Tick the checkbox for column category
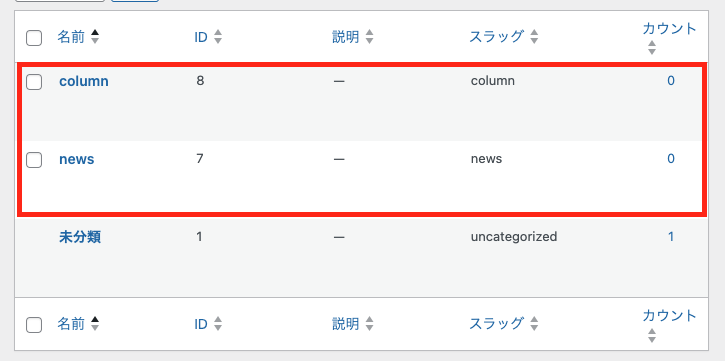This screenshot has width=725, height=361. pyautogui.click(x=34, y=82)
